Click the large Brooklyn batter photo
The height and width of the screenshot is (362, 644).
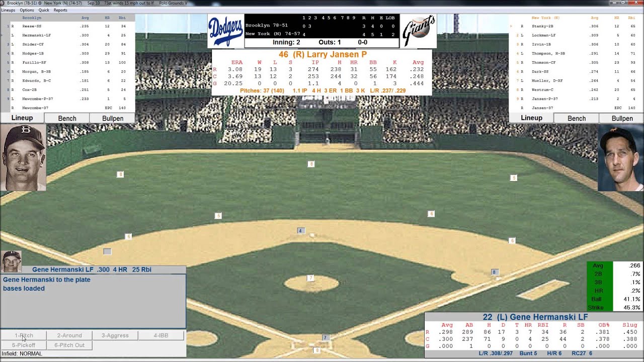point(23,157)
